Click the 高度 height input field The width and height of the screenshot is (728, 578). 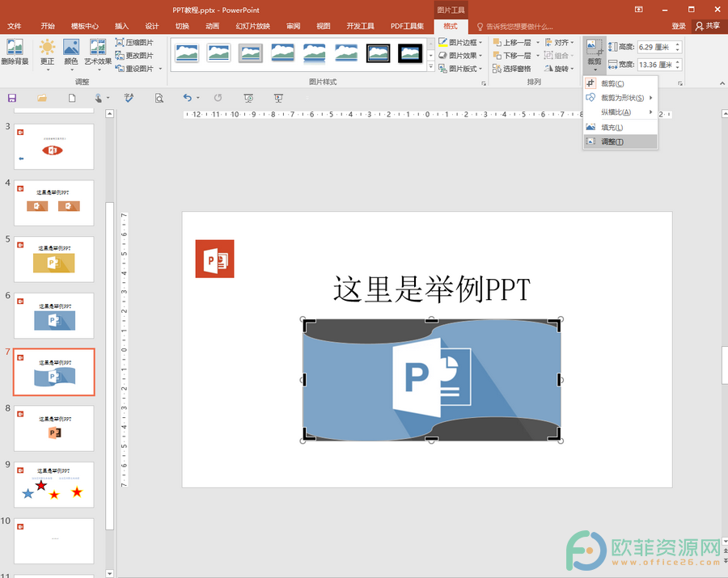(655, 47)
